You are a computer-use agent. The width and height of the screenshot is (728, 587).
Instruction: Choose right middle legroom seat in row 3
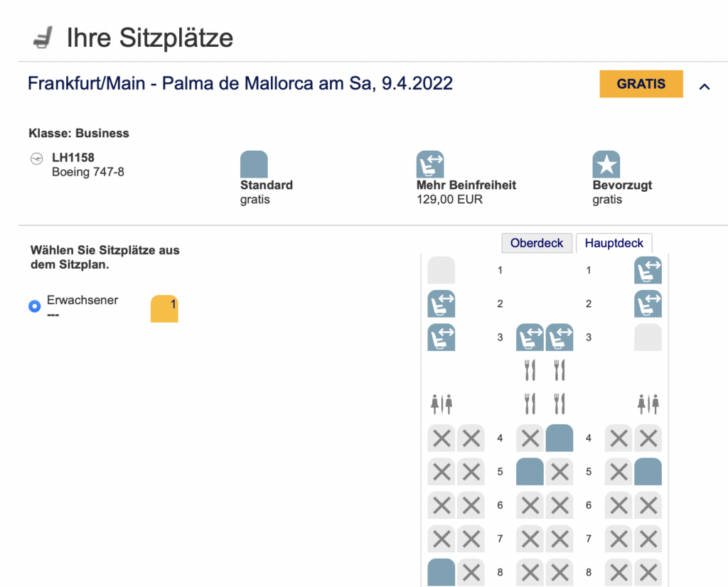click(x=560, y=337)
